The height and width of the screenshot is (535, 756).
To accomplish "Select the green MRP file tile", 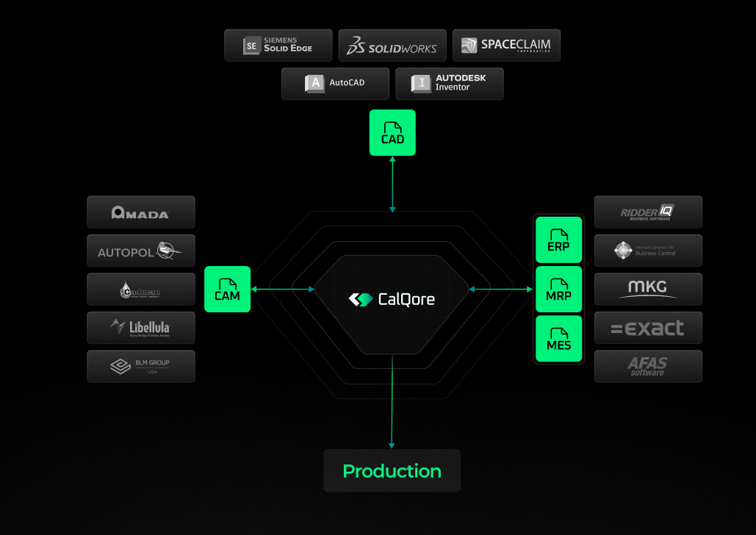I will tap(558, 289).
